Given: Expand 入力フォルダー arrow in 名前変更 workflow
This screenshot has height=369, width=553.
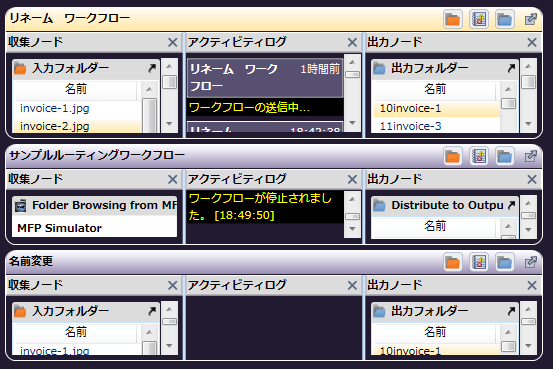Looking at the screenshot, I should click(152, 311).
